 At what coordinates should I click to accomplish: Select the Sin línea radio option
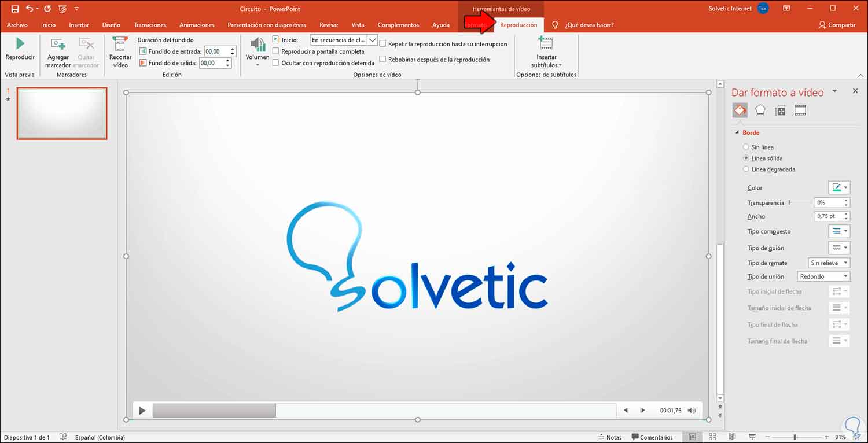point(746,147)
